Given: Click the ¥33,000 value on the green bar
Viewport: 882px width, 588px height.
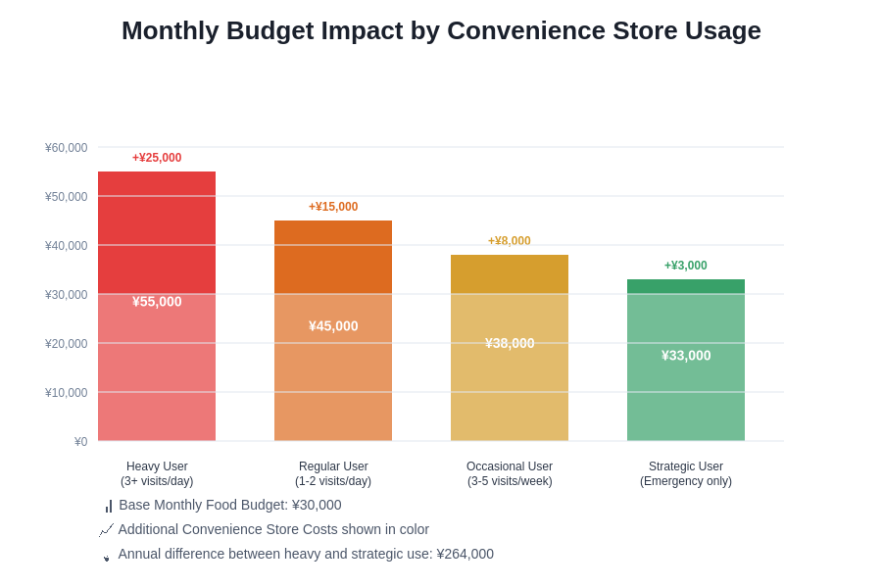Looking at the screenshot, I should click(686, 356).
